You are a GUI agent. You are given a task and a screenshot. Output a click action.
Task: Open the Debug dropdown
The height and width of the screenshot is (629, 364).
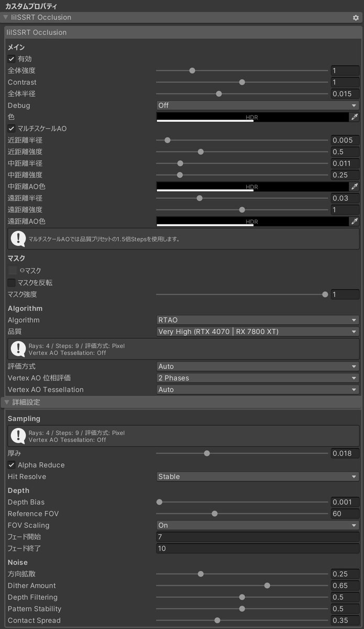pos(258,105)
